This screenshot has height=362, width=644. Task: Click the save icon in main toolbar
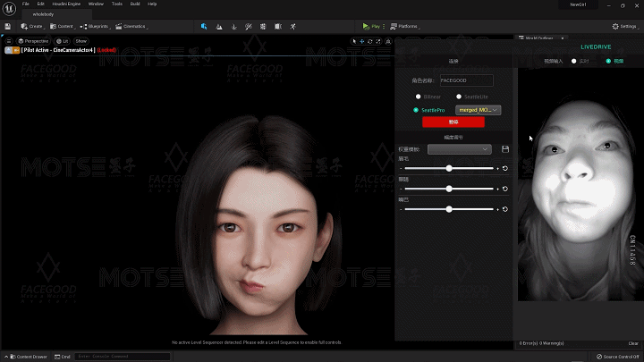click(x=8, y=27)
